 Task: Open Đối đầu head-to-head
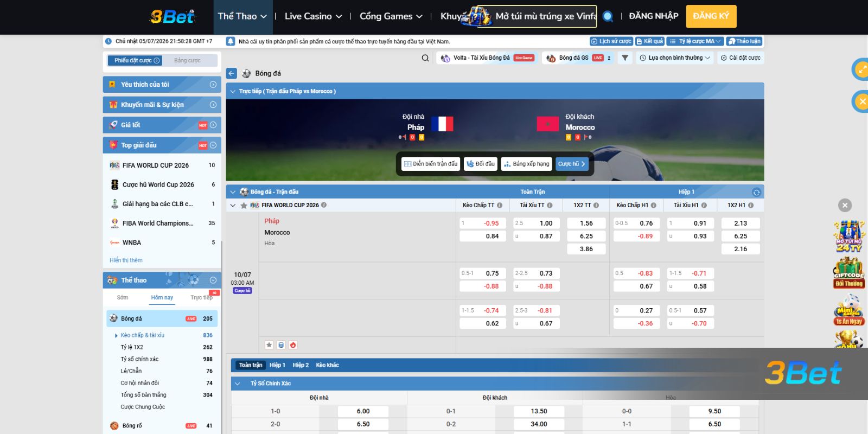click(x=481, y=164)
